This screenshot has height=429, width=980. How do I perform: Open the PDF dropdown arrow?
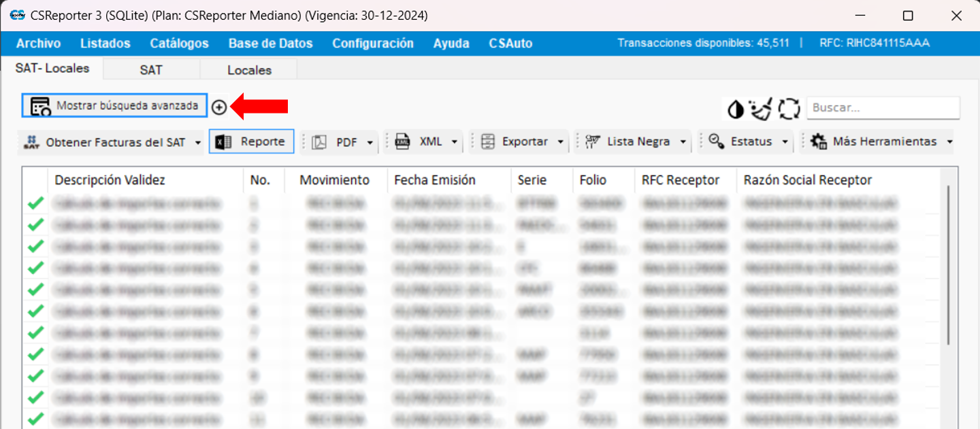[370, 142]
